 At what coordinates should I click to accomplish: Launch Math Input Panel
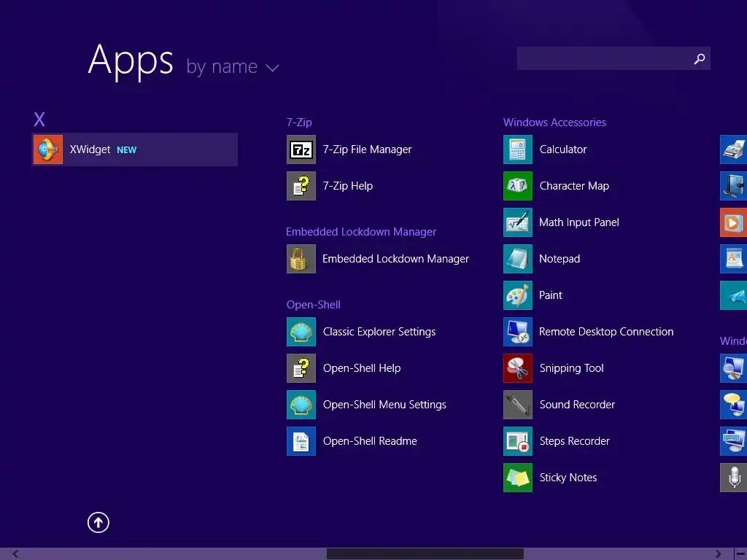(x=561, y=222)
